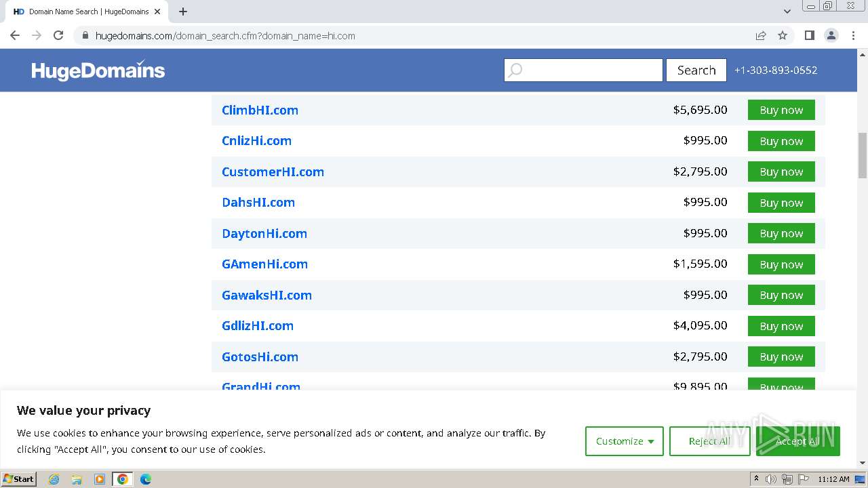Call the phone number +1-303-893-0552
The width and height of the screenshot is (868, 488).
776,70
